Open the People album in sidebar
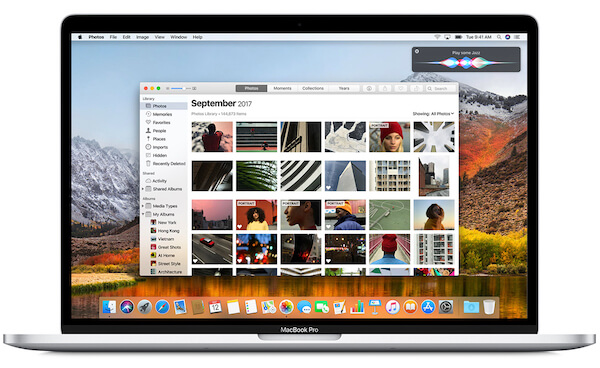This screenshot has height=368, width=600. point(156,131)
